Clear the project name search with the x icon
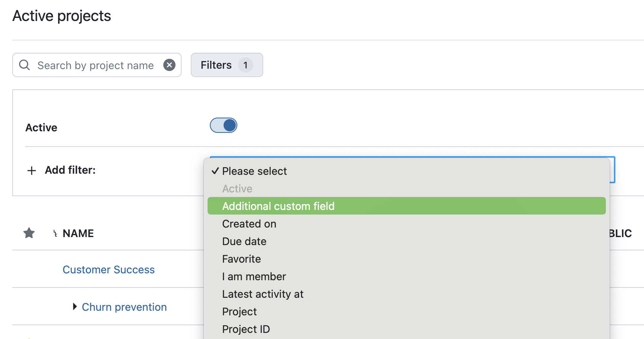This screenshot has height=339, width=644. (169, 65)
